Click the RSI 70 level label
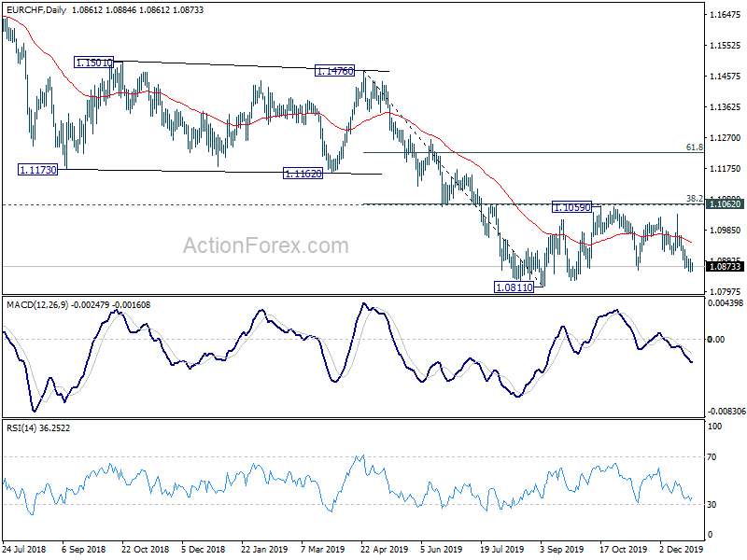 [x=712, y=457]
